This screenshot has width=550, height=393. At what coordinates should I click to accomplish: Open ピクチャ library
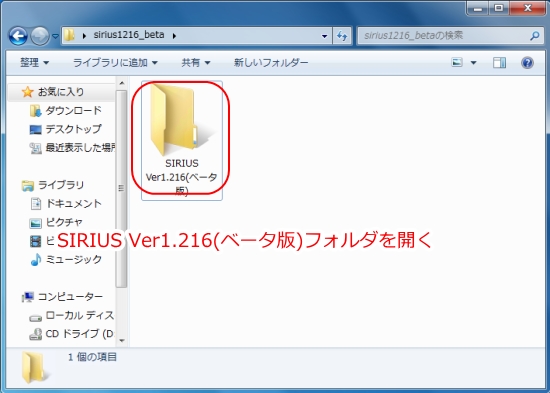[64, 222]
